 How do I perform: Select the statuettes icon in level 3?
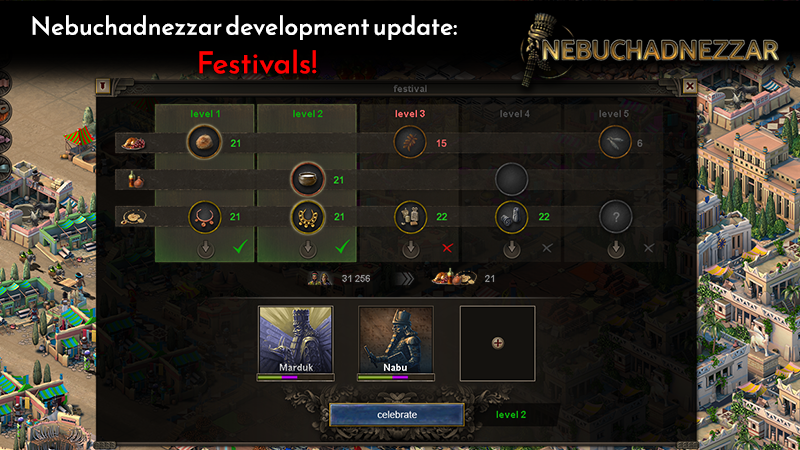coord(410,217)
